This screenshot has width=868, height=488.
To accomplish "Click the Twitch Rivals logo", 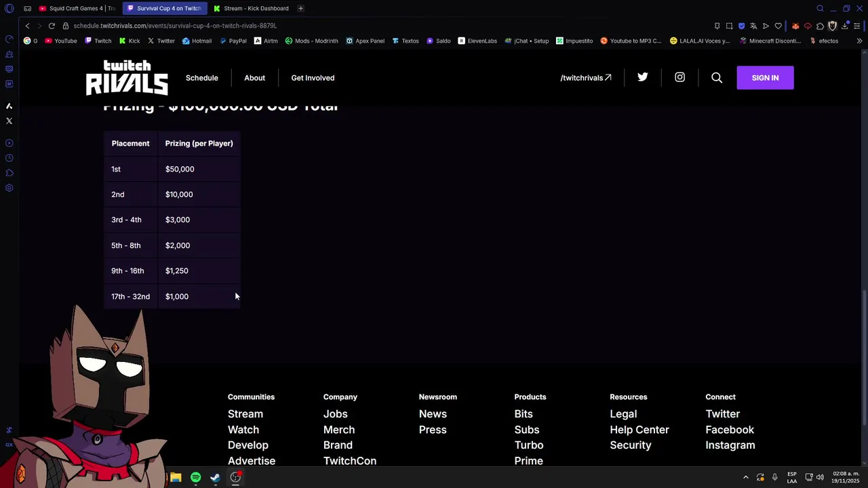I will coord(127,77).
